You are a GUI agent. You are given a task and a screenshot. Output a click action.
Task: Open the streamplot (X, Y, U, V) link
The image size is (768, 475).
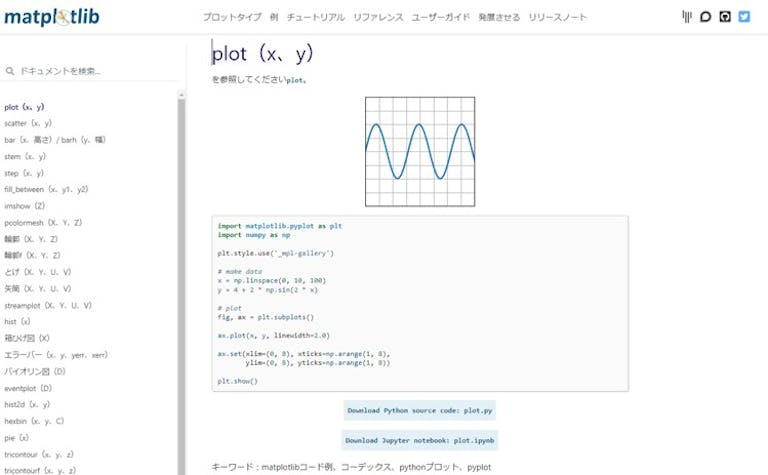point(48,306)
